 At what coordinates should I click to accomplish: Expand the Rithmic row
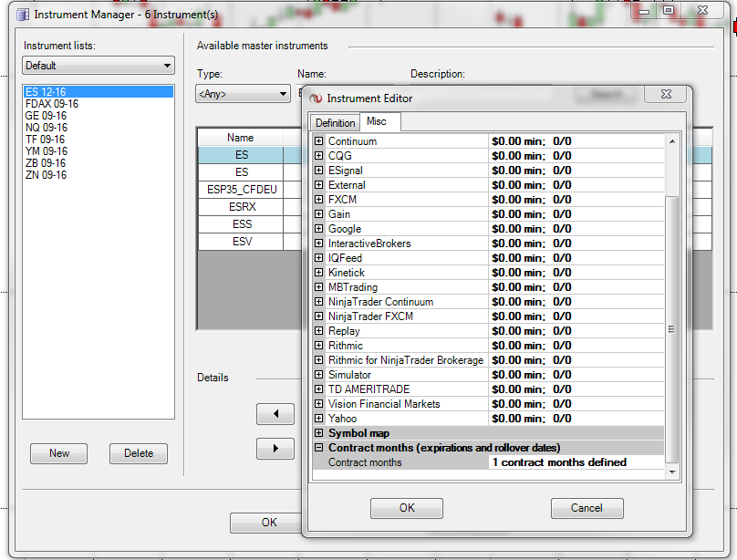[x=318, y=346]
